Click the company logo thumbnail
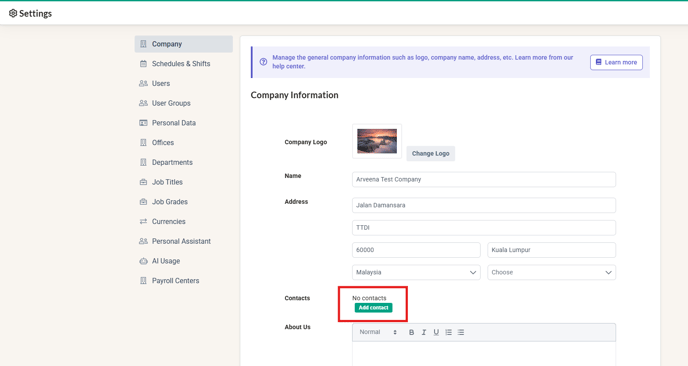This screenshot has width=688, height=366. tap(377, 141)
